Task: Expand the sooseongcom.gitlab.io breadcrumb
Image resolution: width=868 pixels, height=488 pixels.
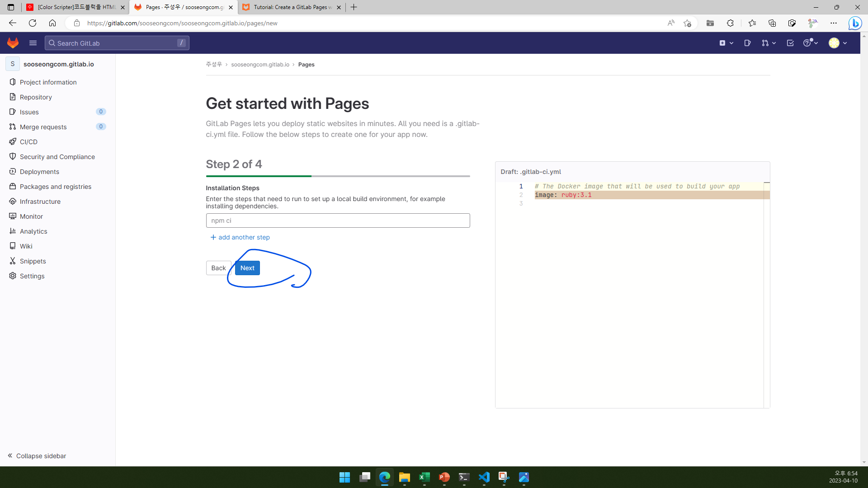Action: coord(260,64)
